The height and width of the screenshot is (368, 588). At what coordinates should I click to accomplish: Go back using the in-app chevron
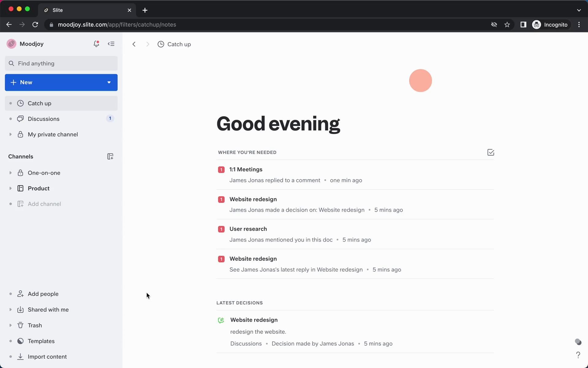pos(134,44)
